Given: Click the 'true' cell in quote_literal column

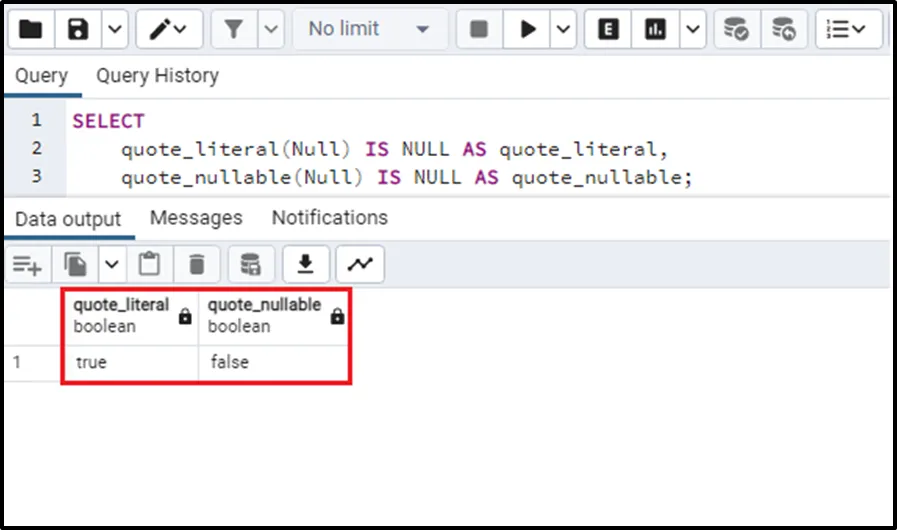Looking at the screenshot, I should (91, 362).
